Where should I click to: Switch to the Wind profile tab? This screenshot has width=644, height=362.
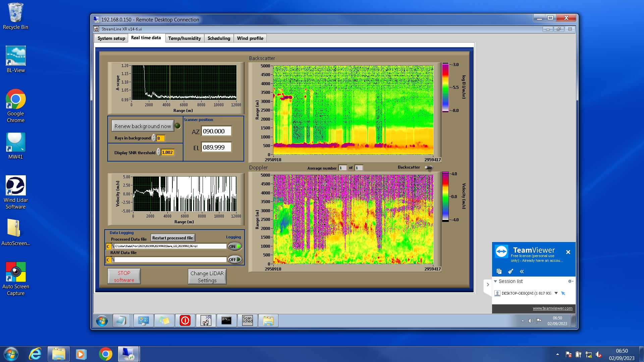[250, 38]
